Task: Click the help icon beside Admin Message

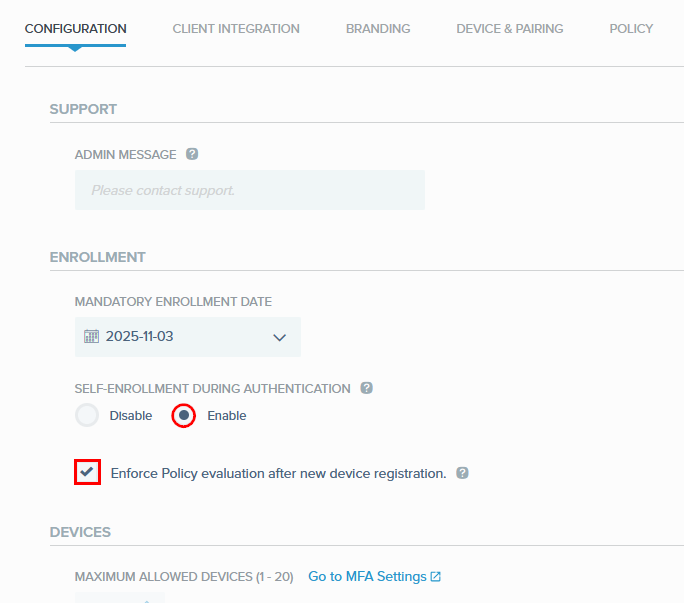Action: coord(192,154)
